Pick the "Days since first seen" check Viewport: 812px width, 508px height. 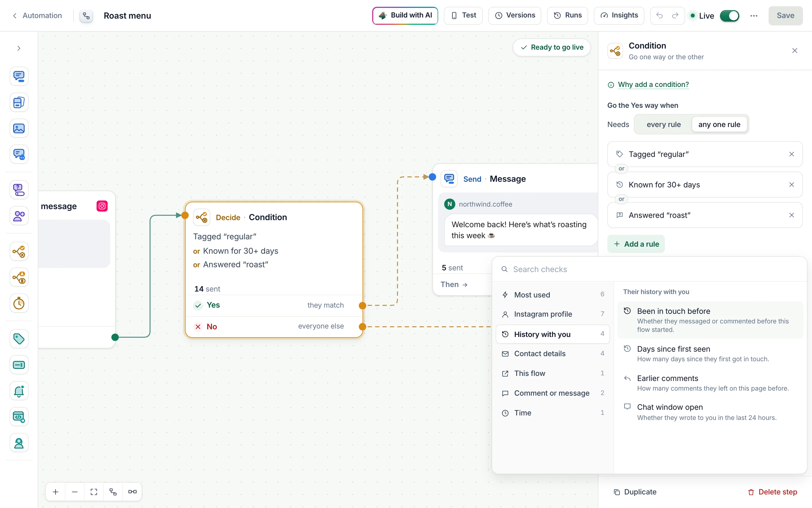pos(710,354)
